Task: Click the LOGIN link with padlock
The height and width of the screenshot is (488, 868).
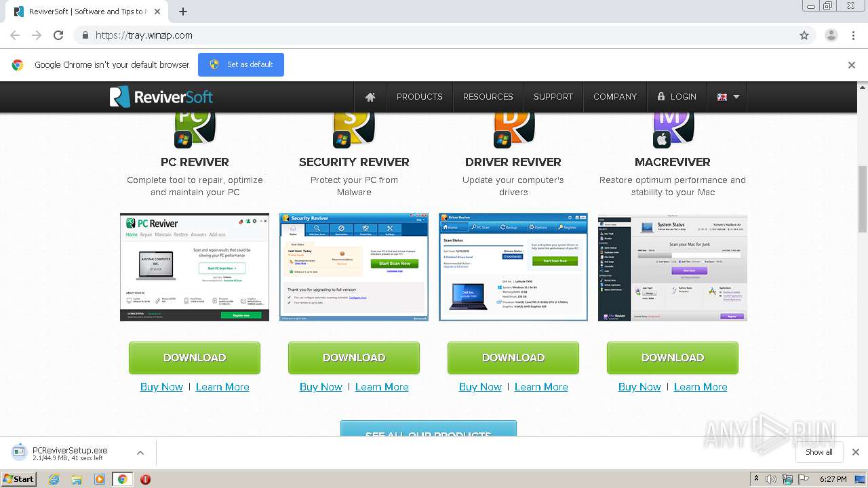Action: pyautogui.click(x=676, y=97)
